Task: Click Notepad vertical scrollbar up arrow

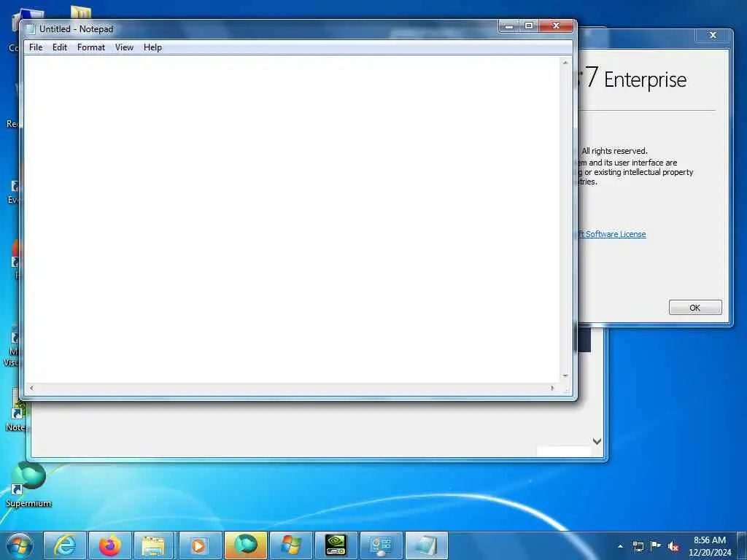Action: point(565,63)
